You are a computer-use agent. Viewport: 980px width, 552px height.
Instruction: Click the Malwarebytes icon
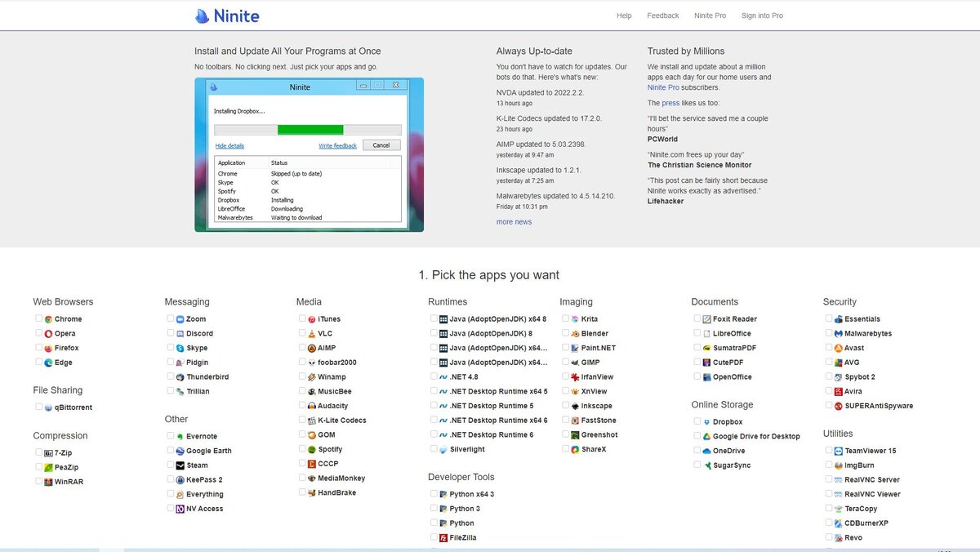[839, 334]
